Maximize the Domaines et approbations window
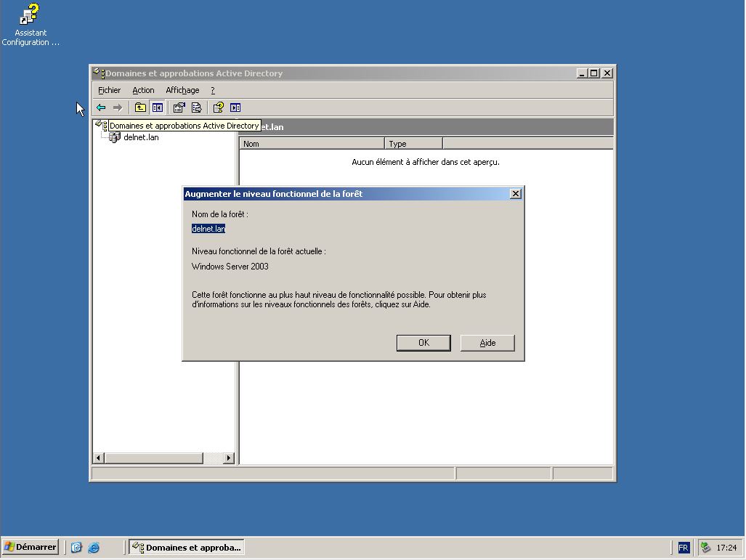This screenshot has height=560, width=746. [593, 73]
